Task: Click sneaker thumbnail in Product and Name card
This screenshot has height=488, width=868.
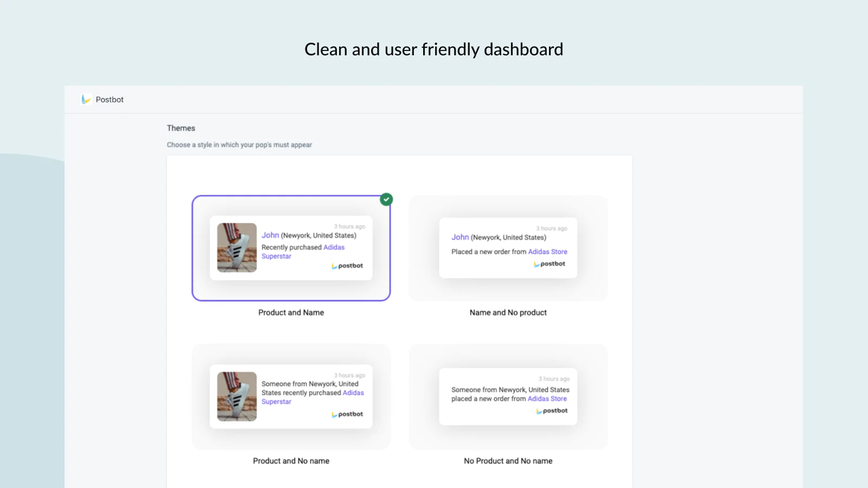Action: pyautogui.click(x=237, y=248)
